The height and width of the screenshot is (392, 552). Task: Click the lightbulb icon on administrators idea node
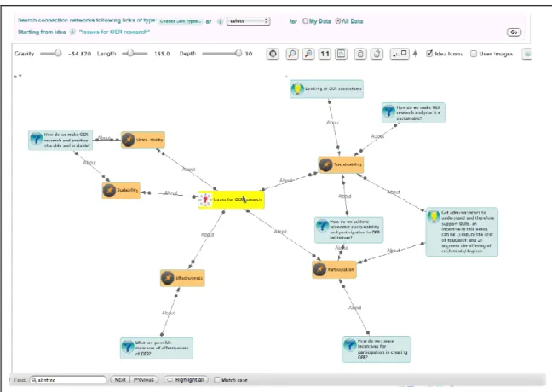[x=434, y=216]
